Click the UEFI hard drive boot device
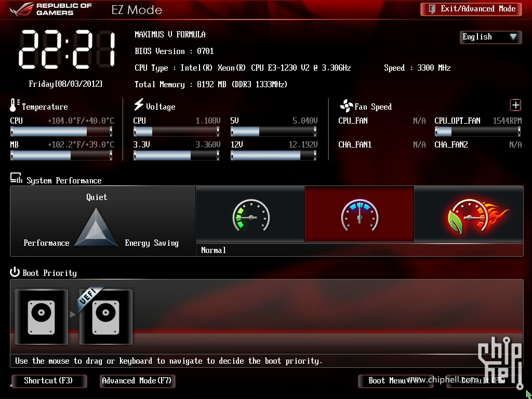The height and width of the screenshot is (399, 532). tap(105, 317)
